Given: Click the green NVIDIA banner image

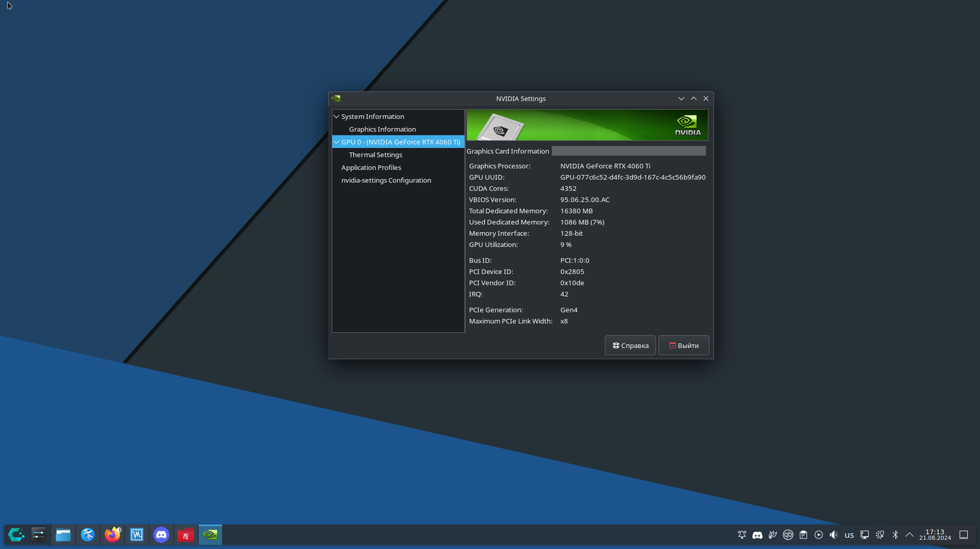Looking at the screenshot, I should click(x=587, y=125).
